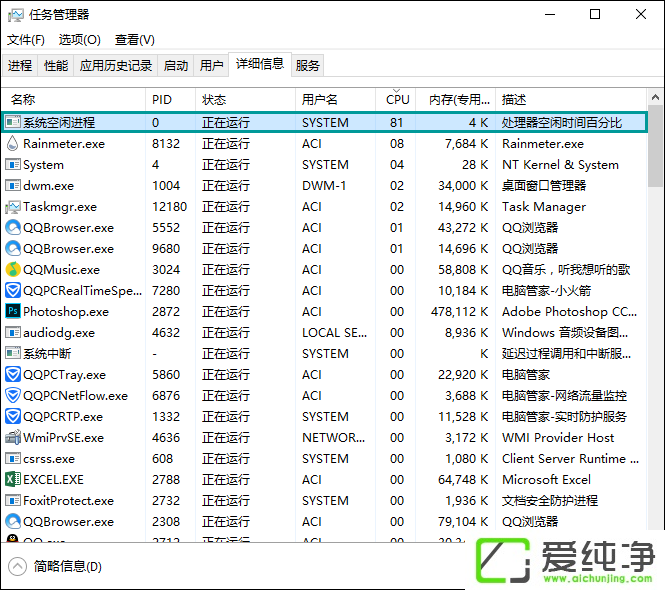Click the 简略信息(D) link
Screen dimensions: 665x590
(x=68, y=566)
